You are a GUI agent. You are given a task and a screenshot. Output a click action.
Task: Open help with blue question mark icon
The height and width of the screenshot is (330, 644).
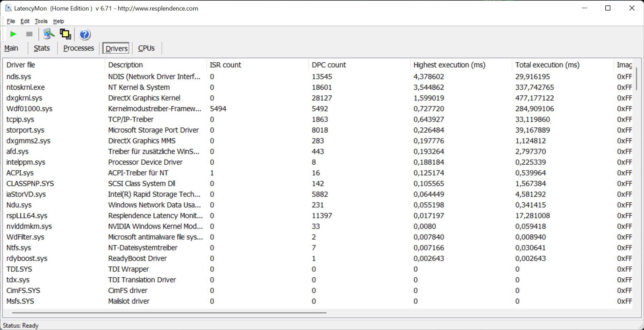point(85,34)
